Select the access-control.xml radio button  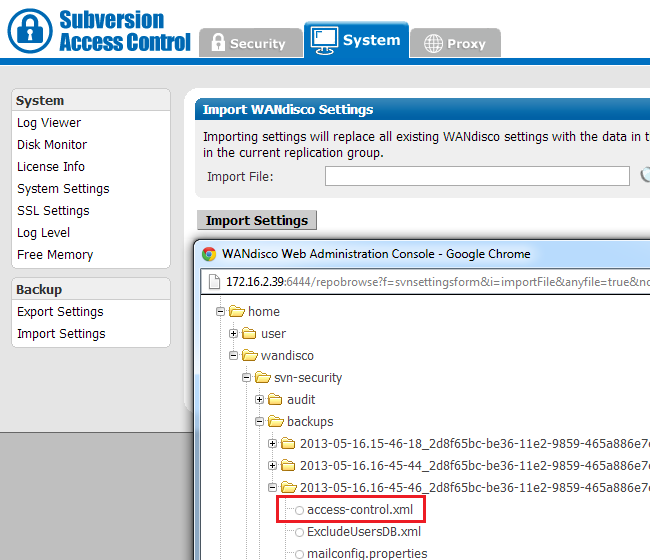299,510
